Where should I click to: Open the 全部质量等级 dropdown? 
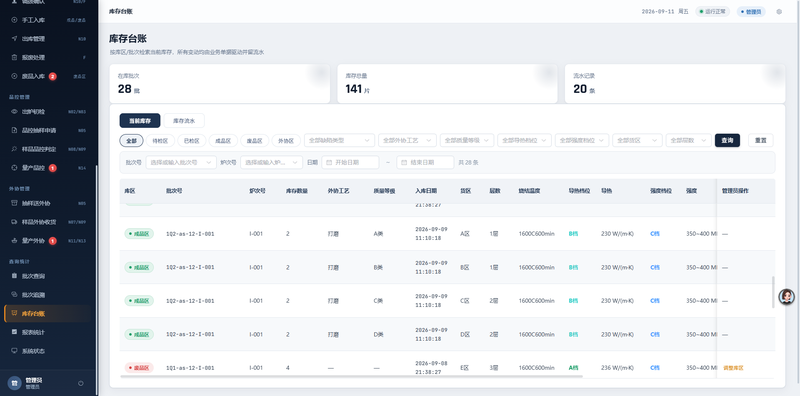pos(467,140)
